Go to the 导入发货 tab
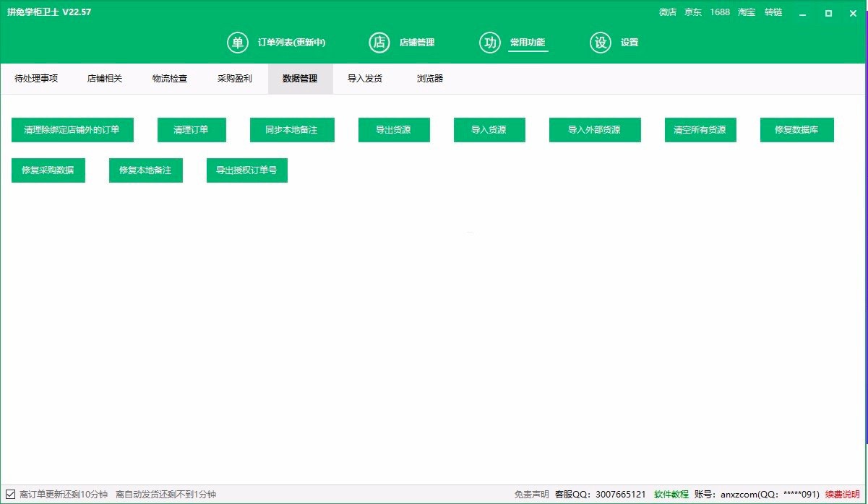 pos(365,79)
